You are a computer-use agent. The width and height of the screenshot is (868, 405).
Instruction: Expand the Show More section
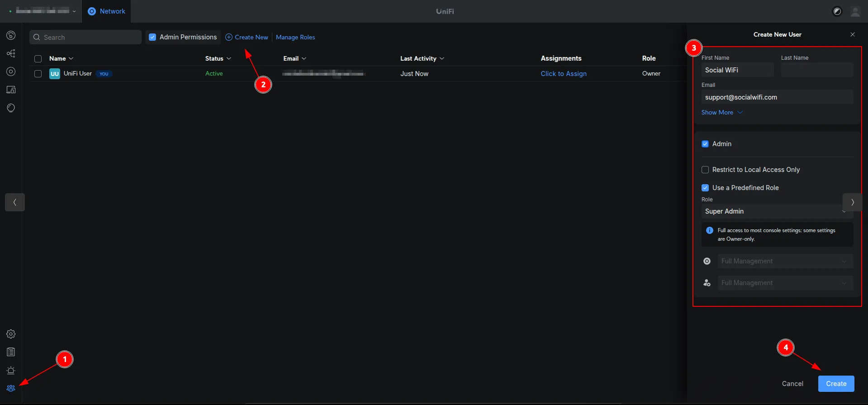click(722, 112)
